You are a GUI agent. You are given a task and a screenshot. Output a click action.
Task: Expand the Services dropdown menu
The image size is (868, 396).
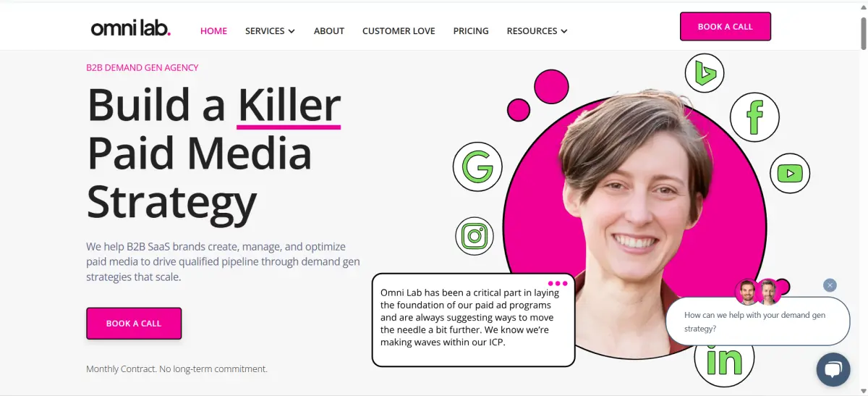(270, 31)
